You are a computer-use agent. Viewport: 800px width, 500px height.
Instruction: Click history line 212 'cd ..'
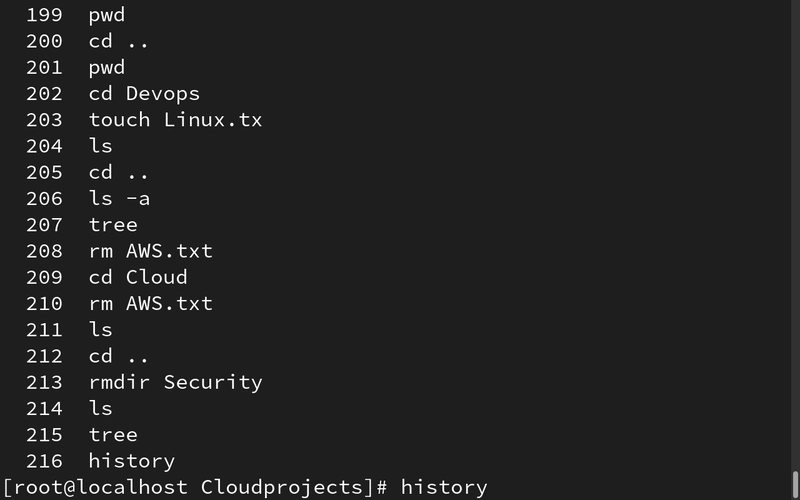point(87,356)
